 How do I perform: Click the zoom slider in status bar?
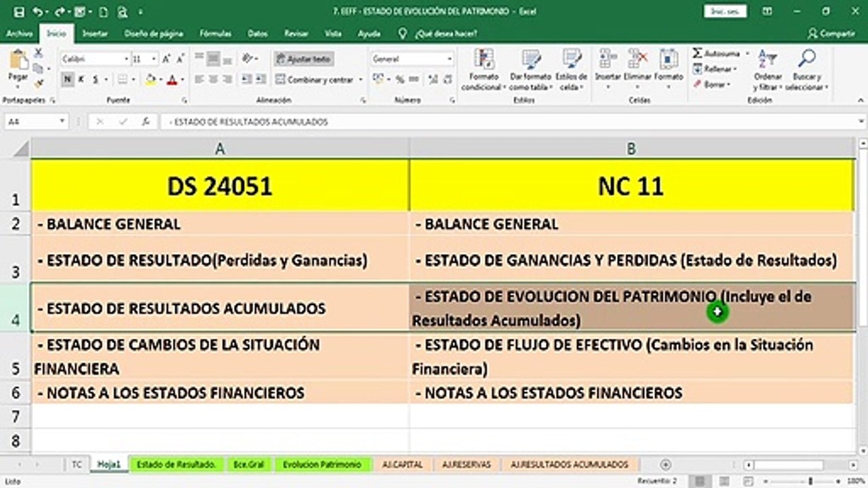pos(810,481)
